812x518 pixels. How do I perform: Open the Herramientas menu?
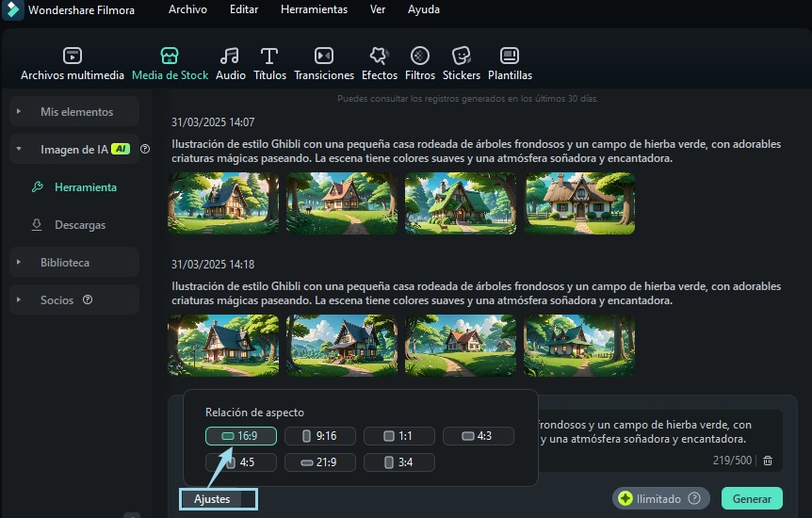pyautogui.click(x=314, y=9)
